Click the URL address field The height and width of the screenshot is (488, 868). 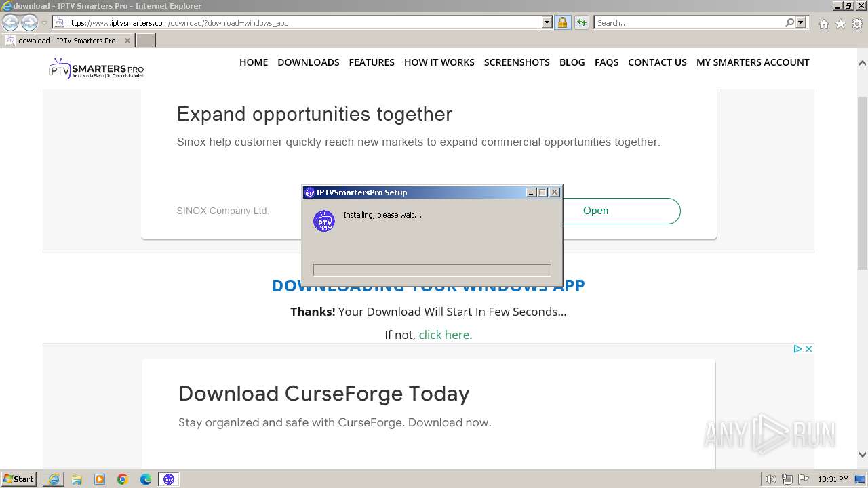point(303,22)
